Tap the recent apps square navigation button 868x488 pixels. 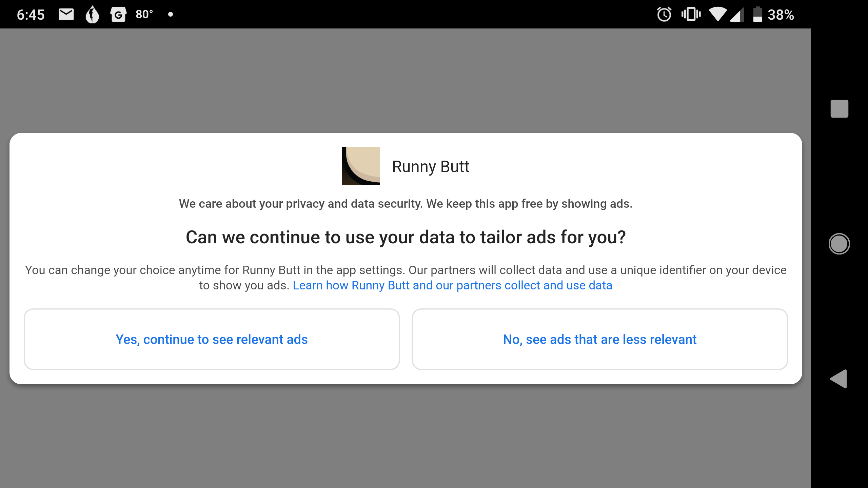(x=840, y=109)
